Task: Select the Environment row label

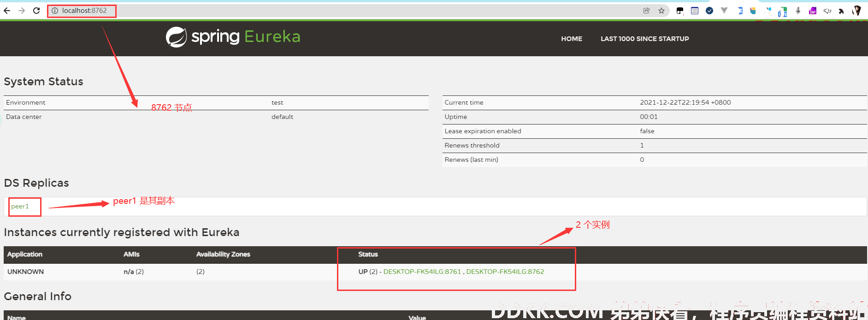Action: pyautogui.click(x=26, y=102)
